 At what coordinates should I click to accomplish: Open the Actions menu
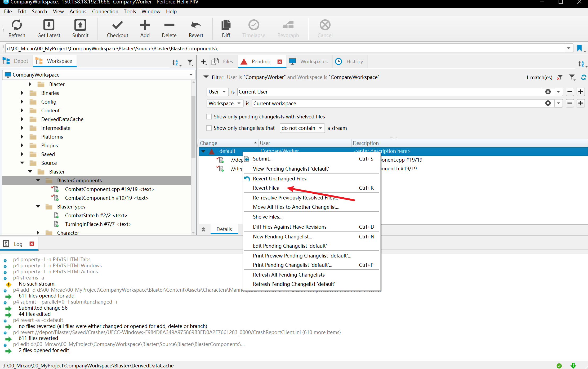click(x=78, y=11)
